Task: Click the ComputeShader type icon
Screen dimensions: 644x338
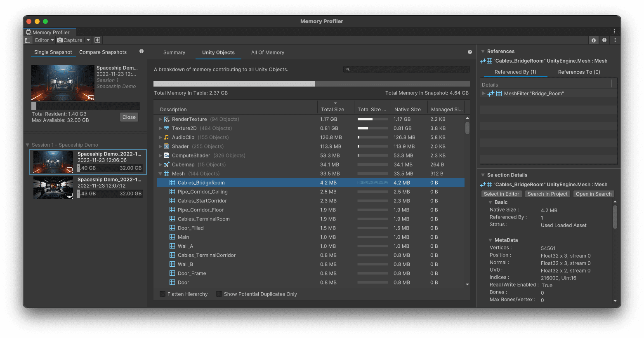Action: click(167, 155)
